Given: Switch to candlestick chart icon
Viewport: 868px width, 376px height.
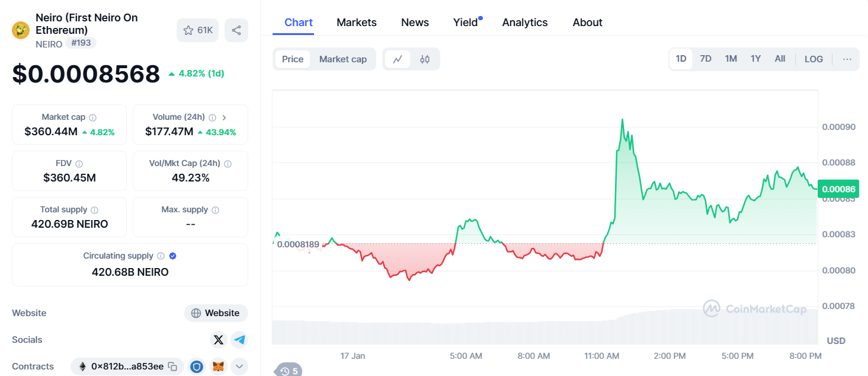Looking at the screenshot, I should 425,59.
